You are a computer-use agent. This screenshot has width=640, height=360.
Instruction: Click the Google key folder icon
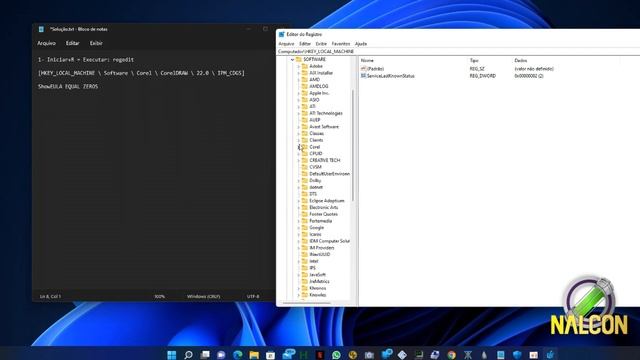pyautogui.click(x=304, y=228)
